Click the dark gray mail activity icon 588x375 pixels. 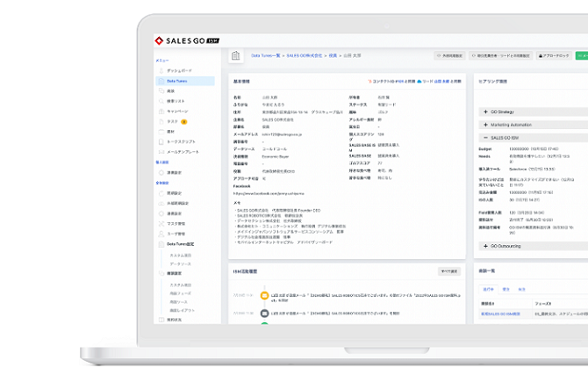click(263, 312)
